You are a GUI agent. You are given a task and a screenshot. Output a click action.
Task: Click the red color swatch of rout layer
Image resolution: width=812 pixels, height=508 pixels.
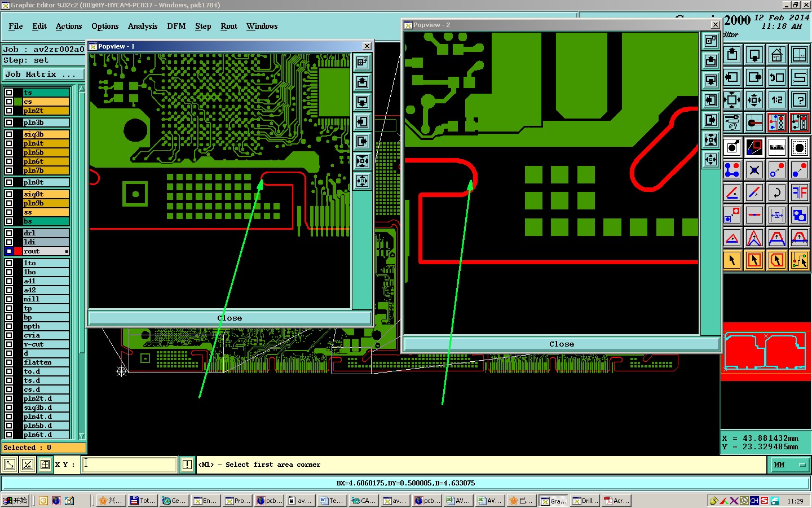[x=19, y=251]
